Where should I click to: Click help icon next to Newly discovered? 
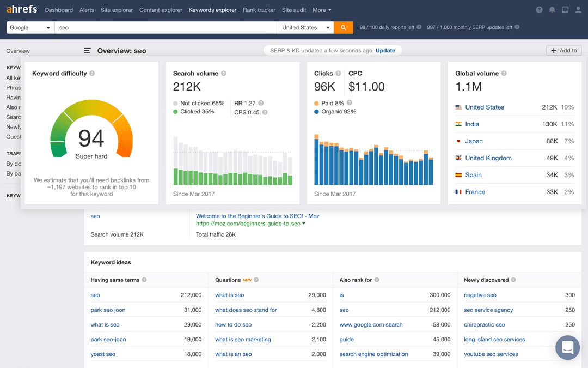point(513,280)
